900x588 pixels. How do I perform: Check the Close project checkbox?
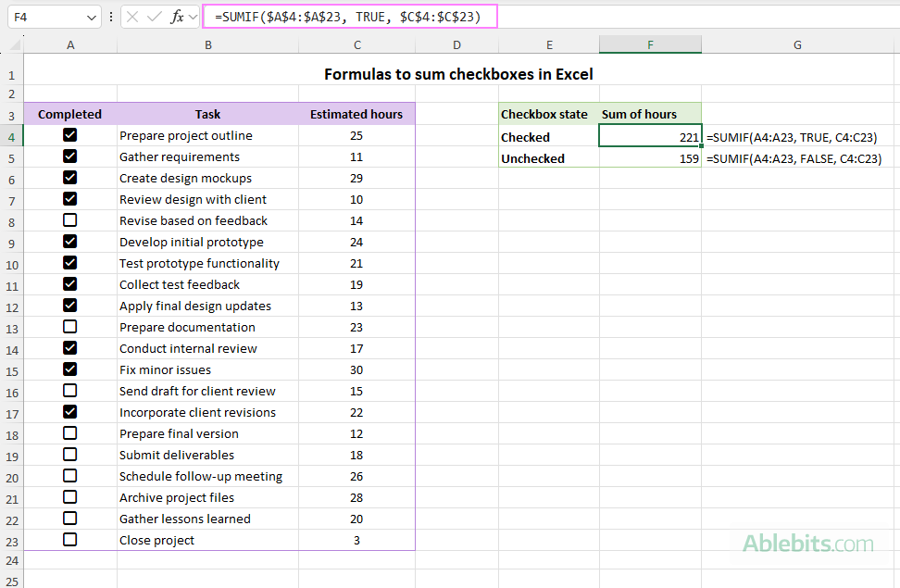69,539
